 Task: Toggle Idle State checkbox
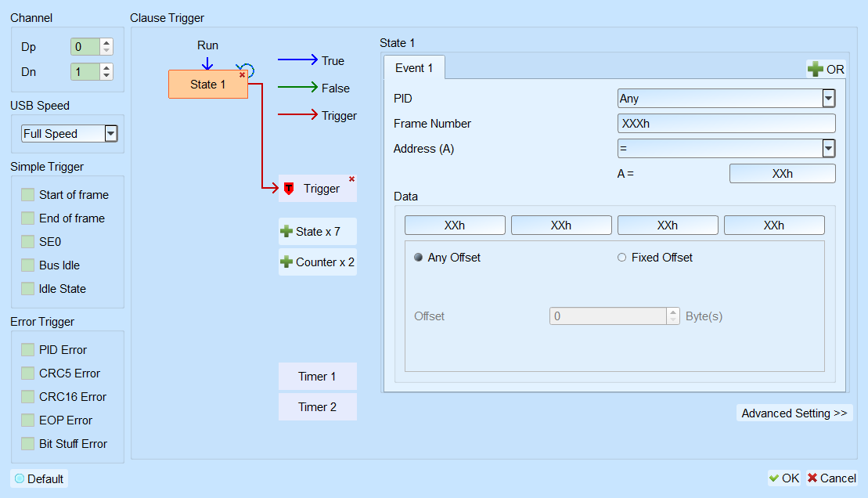[27, 289]
